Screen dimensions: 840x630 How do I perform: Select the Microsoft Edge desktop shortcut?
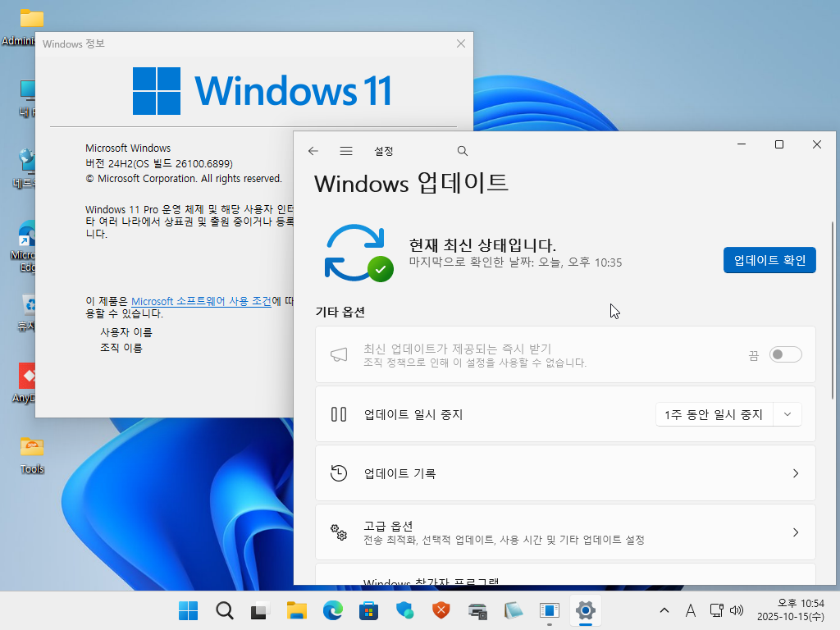click(x=24, y=246)
